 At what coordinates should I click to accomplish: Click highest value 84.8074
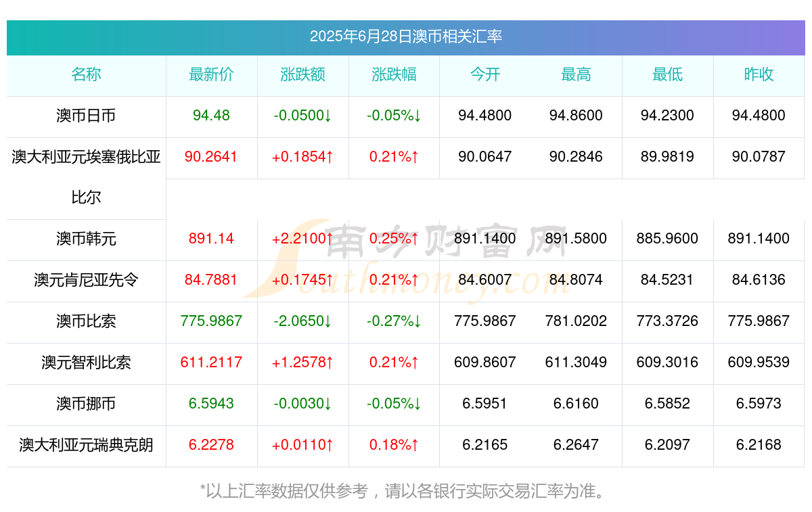pos(576,280)
